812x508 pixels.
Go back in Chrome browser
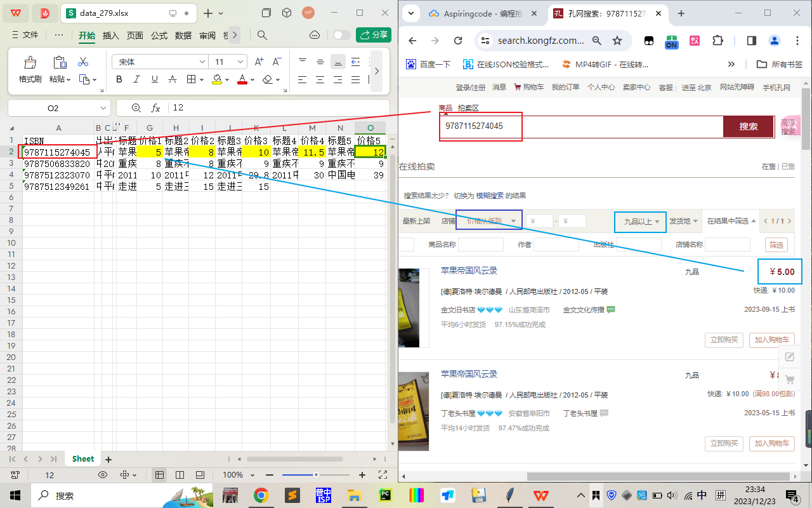coord(412,41)
